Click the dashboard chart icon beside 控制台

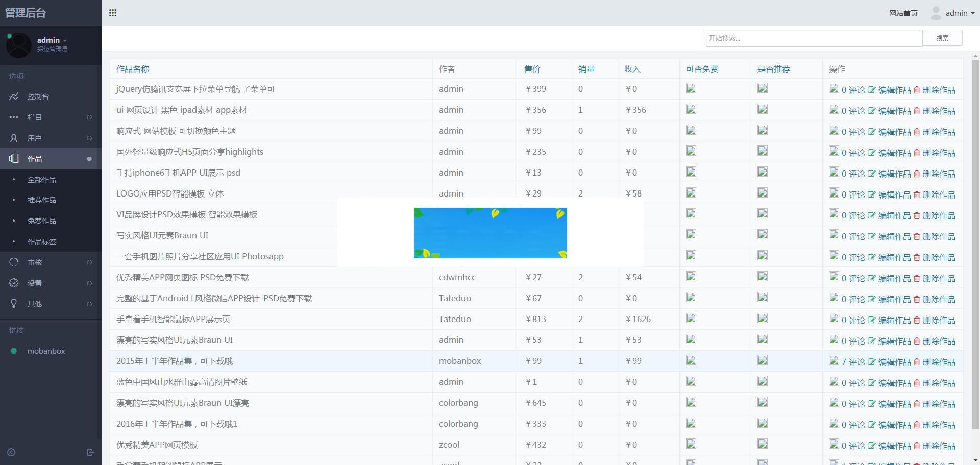(x=14, y=96)
